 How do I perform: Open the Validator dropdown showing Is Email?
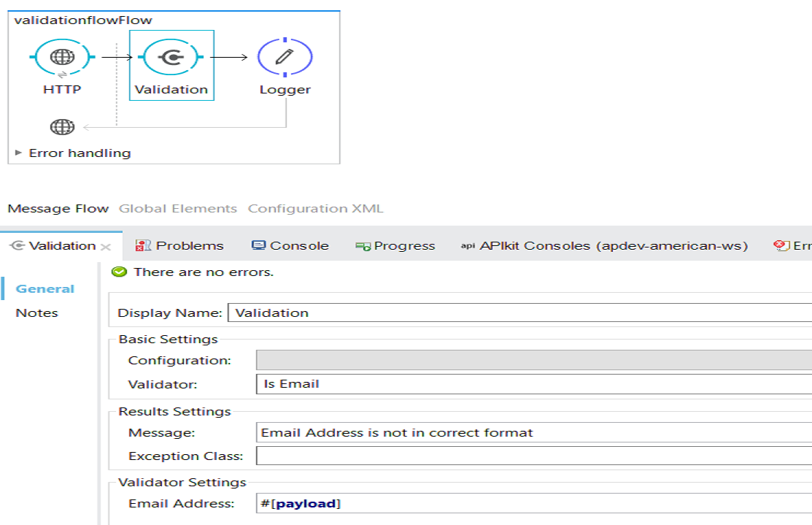tap(533, 384)
